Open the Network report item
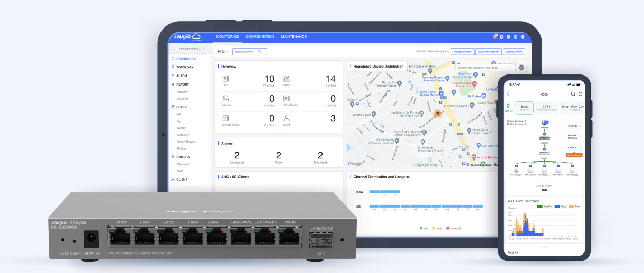Viewport: 644px width, 273px height. click(x=183, y=92)
